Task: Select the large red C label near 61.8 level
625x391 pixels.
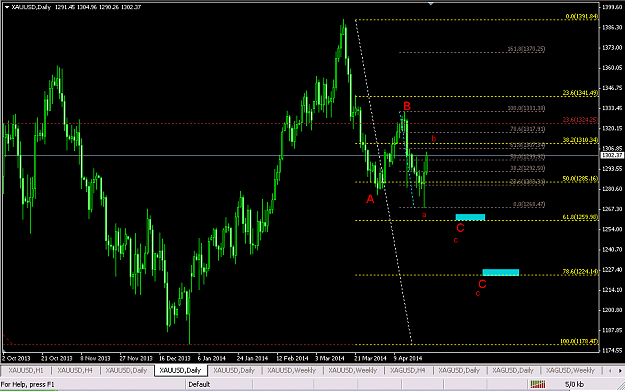Action: point(460,228)
